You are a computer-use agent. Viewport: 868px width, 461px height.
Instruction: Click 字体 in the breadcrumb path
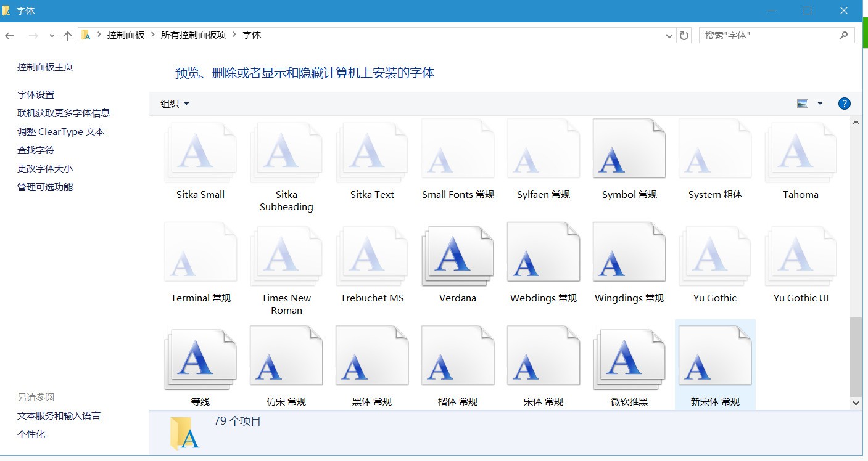pos(252,35)
